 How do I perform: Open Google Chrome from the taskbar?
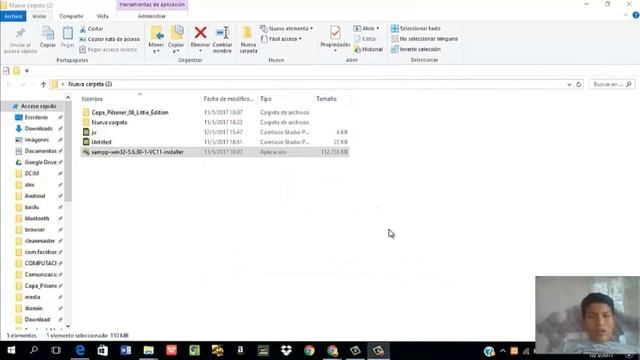309,350
